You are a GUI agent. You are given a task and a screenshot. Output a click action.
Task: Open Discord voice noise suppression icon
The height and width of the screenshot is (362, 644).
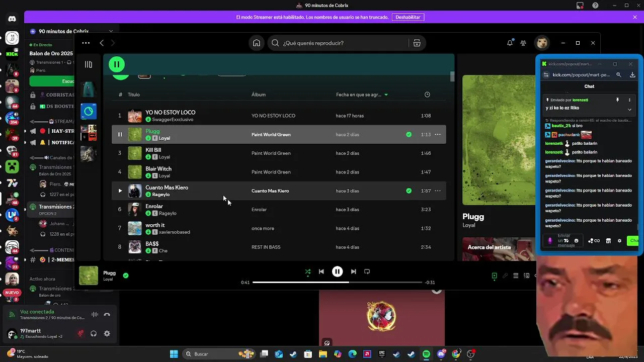95,315
